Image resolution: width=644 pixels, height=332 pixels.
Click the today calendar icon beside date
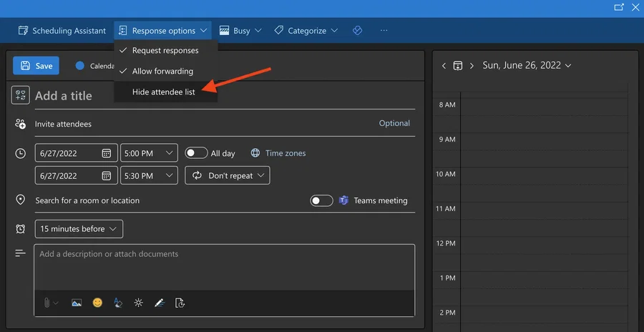[x=457, y=66]
